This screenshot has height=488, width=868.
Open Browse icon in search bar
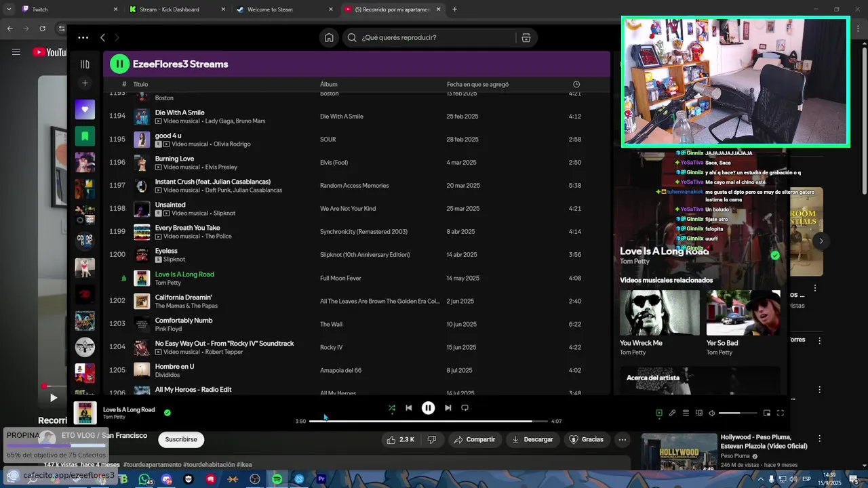pos(526,38)
